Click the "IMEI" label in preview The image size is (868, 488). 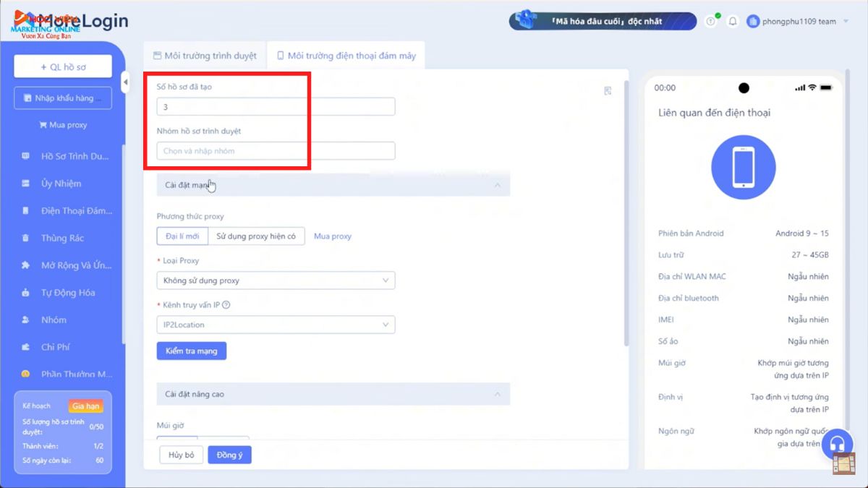[665, 320]
